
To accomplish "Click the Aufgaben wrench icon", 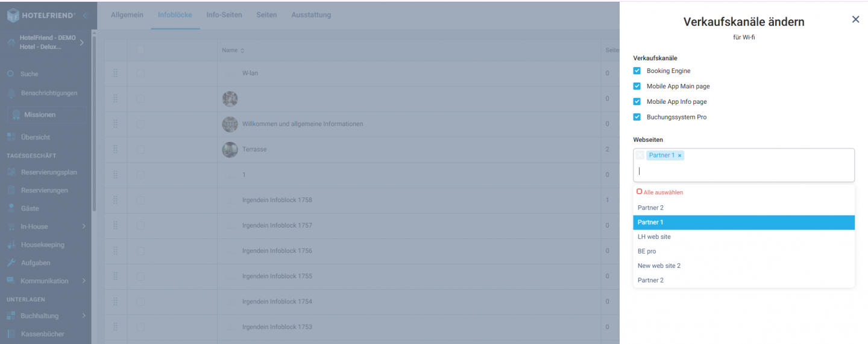I will pos(11,263).
